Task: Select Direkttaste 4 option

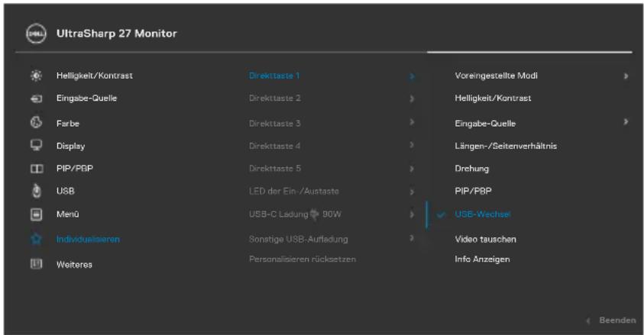Action: [275, 146]
